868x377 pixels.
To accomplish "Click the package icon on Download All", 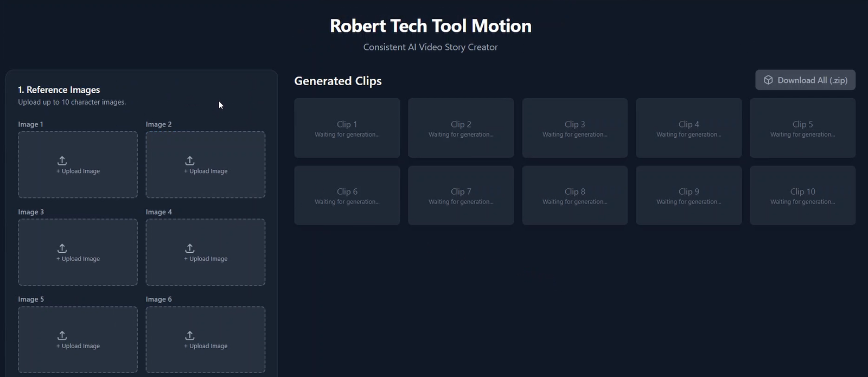I will 768,80.
